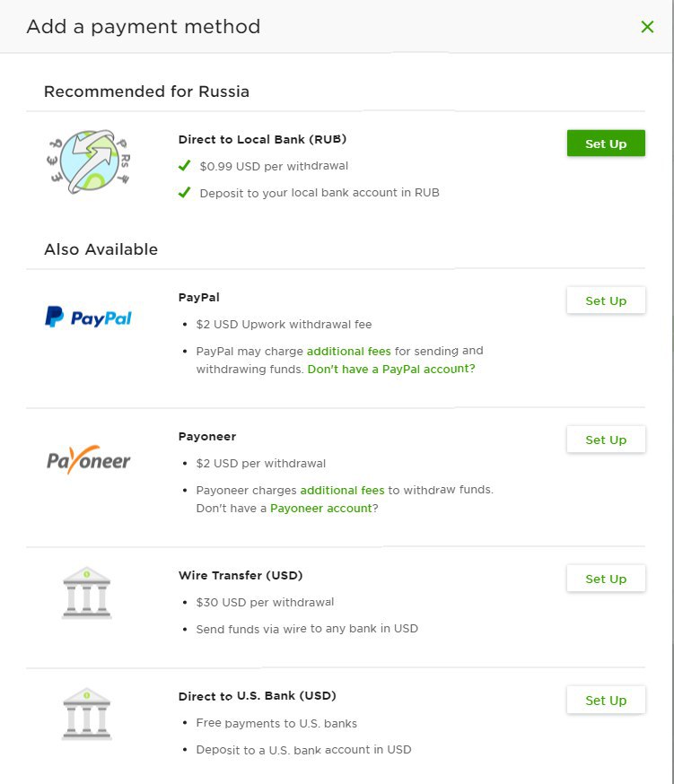Set up Direct to U.S. Bank (USD)
Screen dimensions: 674x784
point(606,700)
